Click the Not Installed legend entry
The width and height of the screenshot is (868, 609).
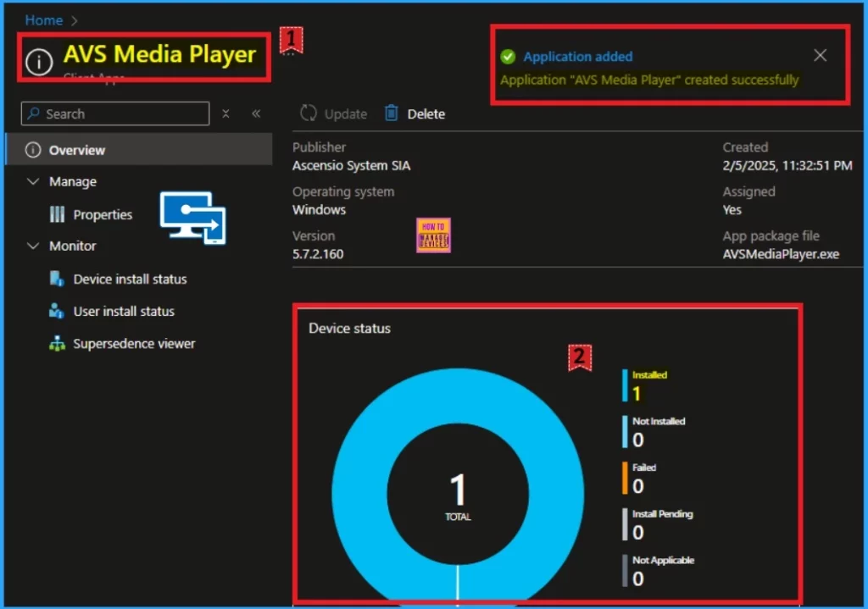[x=654, y=431]
